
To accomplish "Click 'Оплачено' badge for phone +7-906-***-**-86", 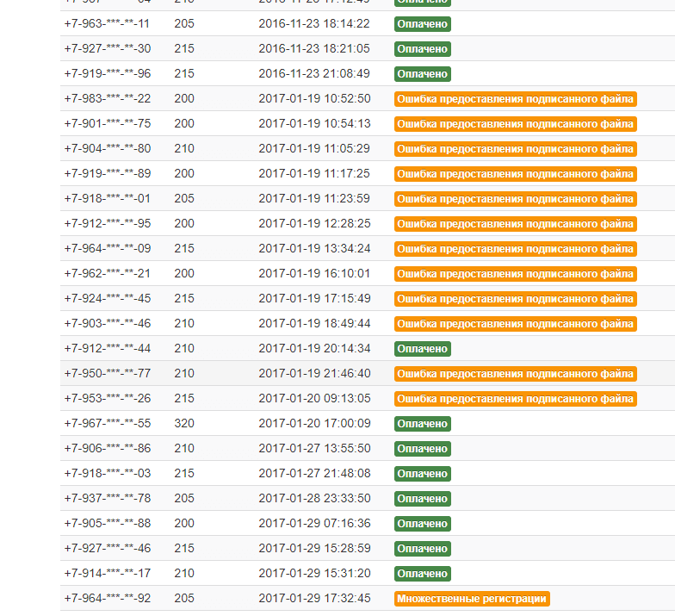I will [x=422, y=449].
